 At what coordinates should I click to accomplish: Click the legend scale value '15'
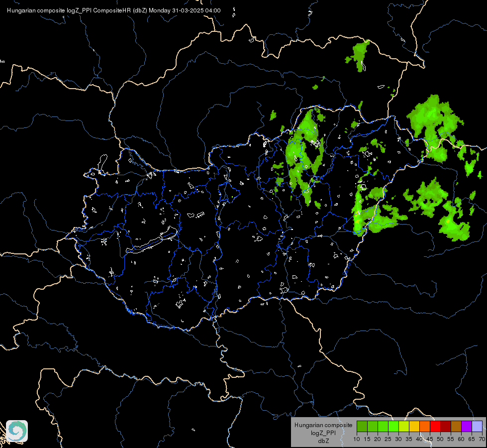[367, 440]
